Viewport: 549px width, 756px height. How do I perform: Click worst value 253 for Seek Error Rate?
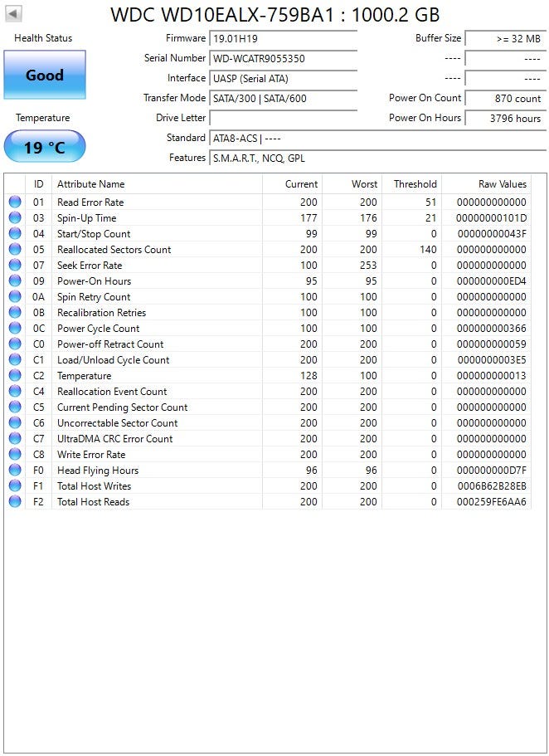pos(368,266)
